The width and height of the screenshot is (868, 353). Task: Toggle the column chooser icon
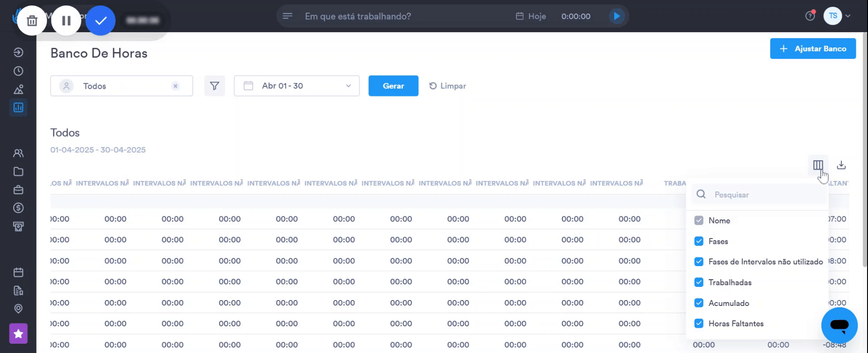click(818, 165)
